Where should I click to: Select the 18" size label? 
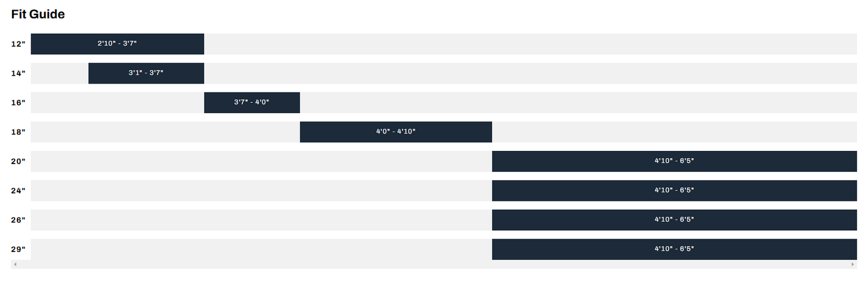(x=19, y=132)
